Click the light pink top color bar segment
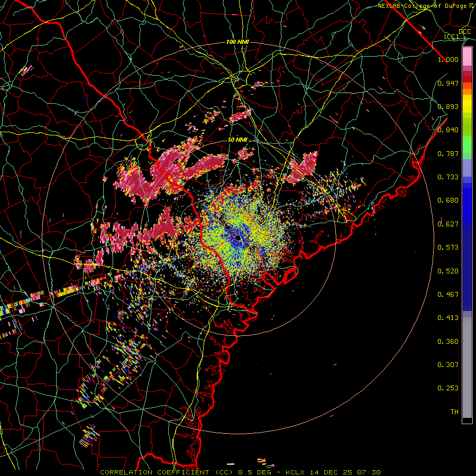 [x=467, y=57]
